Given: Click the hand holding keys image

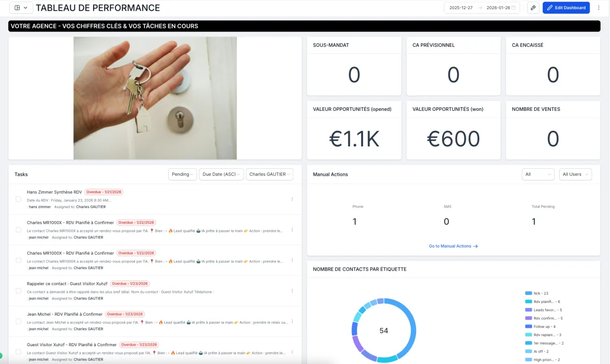Looking at the screenshot, I should tap(155, 98).
